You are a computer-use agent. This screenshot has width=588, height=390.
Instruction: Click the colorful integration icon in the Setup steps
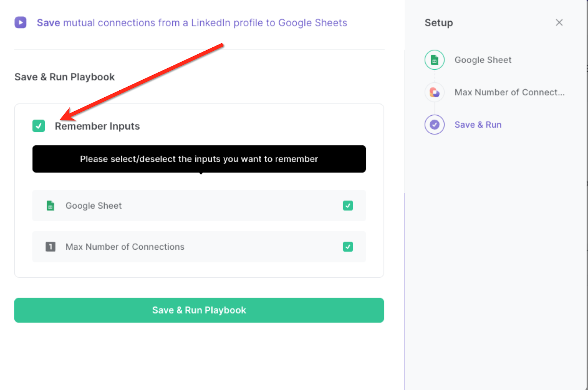[434, 92]
